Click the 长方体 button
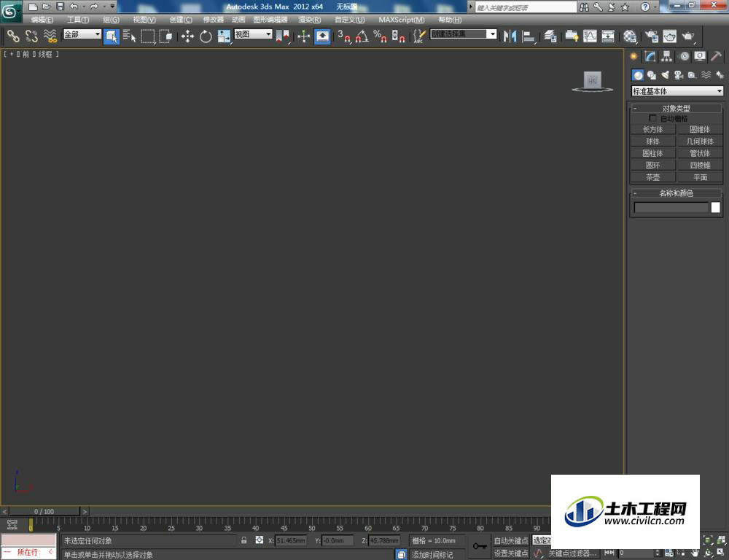 pyautogui.click(x=652, y=129)
